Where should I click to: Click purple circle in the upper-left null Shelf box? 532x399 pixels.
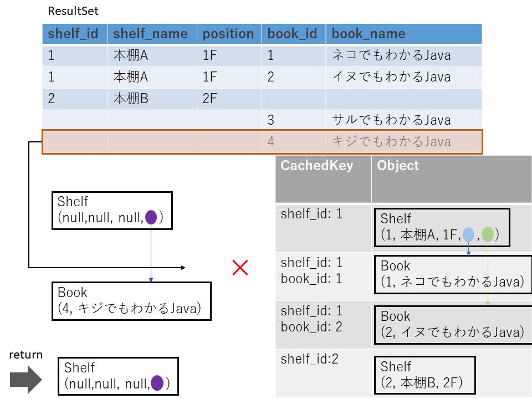point(151,218)
